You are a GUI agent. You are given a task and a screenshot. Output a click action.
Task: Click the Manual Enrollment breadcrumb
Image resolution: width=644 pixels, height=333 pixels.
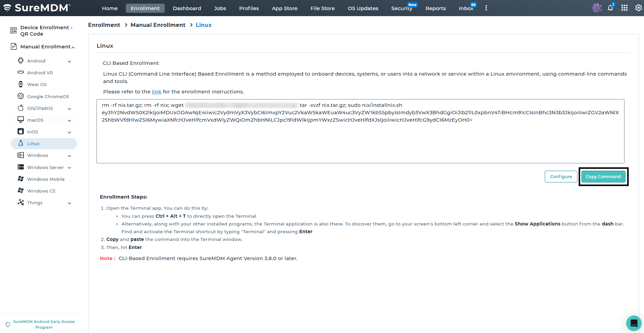point(158,25)
